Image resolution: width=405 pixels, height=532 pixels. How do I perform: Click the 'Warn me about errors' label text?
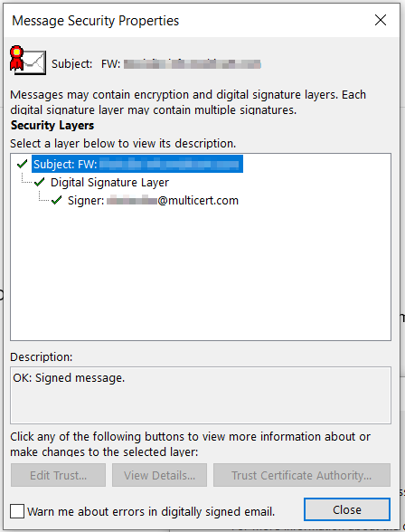[151, 511]
